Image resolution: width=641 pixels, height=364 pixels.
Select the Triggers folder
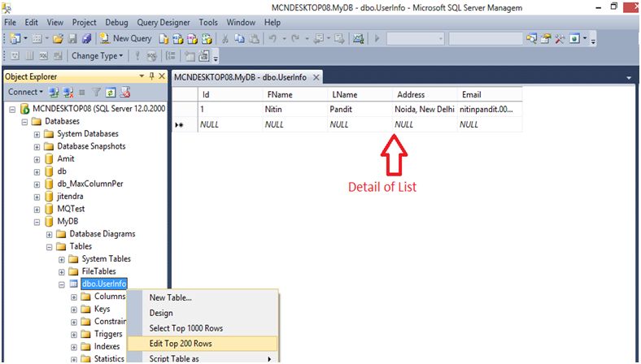click(x=108, y=334)
